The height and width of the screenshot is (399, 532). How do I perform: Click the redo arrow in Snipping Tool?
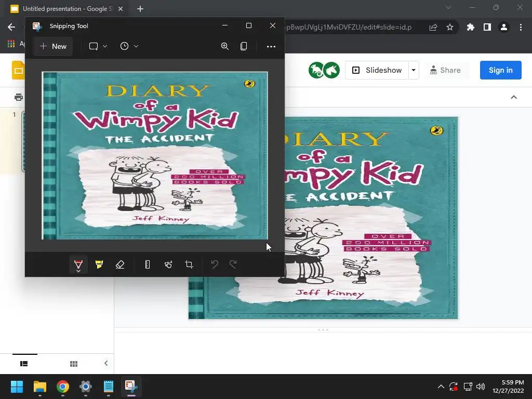point(233,264)
